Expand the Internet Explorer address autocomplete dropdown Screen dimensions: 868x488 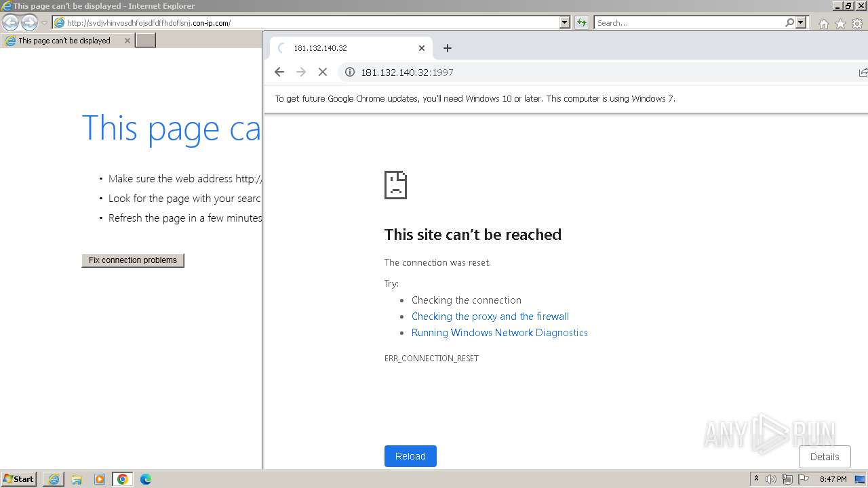point(565,22)
